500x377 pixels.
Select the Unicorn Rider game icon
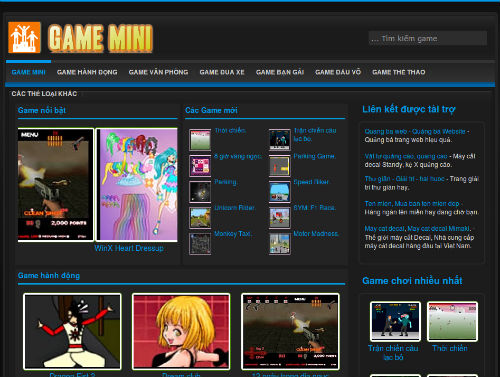(x=200, y=218)
